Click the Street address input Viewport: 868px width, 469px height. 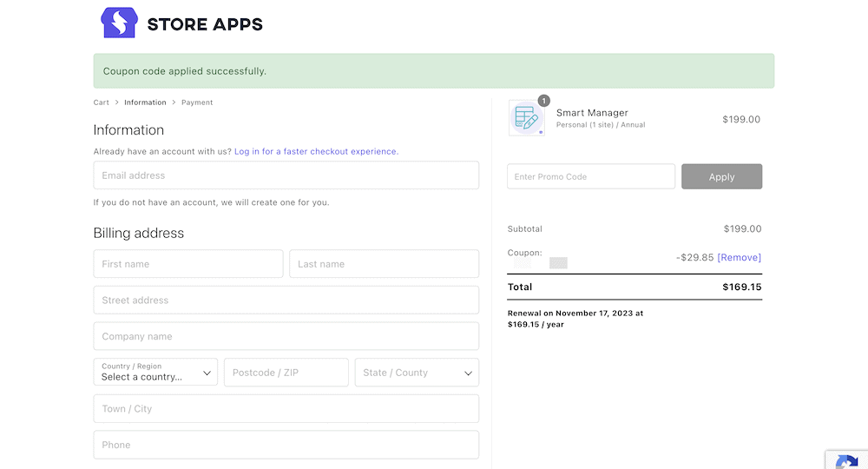(x=286, y=301)
